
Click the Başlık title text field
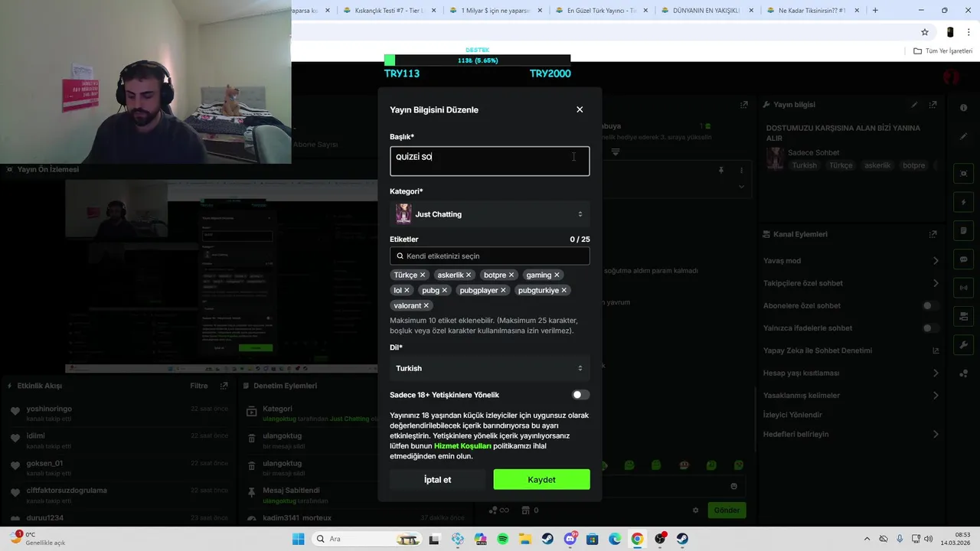[489, 161]
